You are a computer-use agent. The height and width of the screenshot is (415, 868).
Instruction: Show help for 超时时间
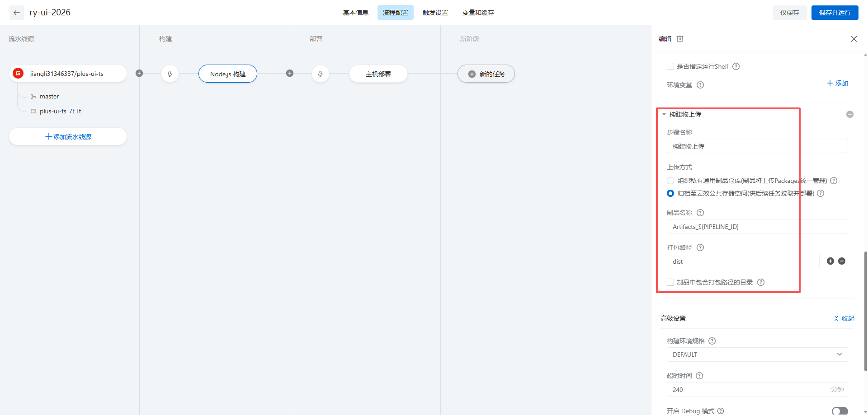(699, 376)
